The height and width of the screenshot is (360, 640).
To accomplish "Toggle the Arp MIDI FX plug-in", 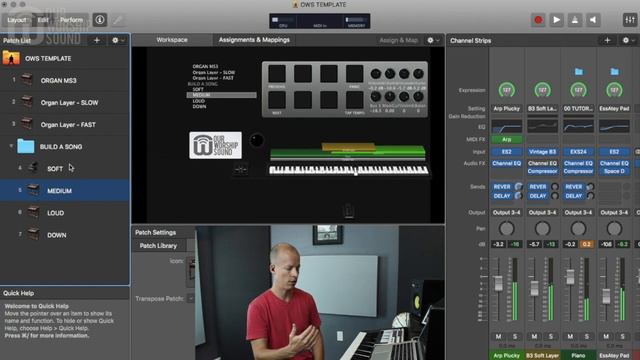I will (507, 140).
